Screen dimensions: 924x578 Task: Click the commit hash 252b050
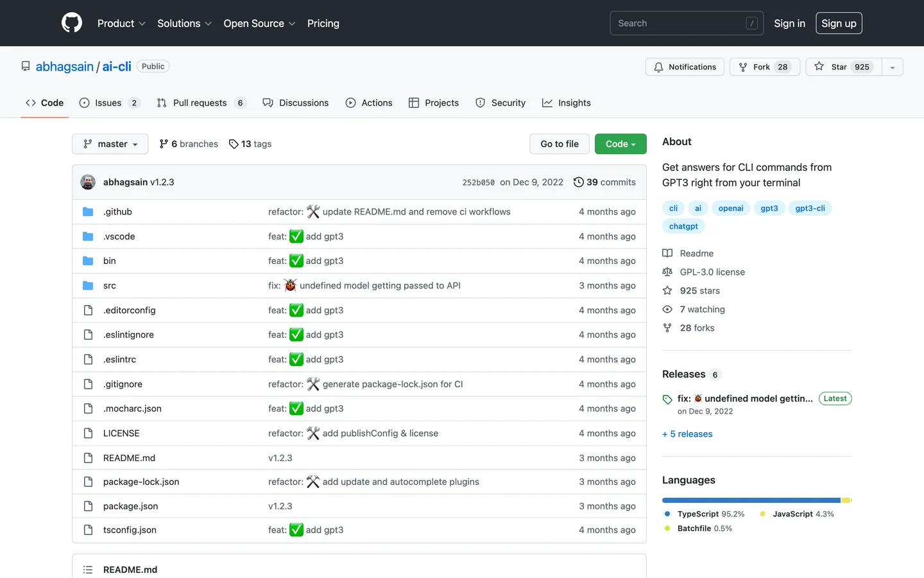point(479,182)
